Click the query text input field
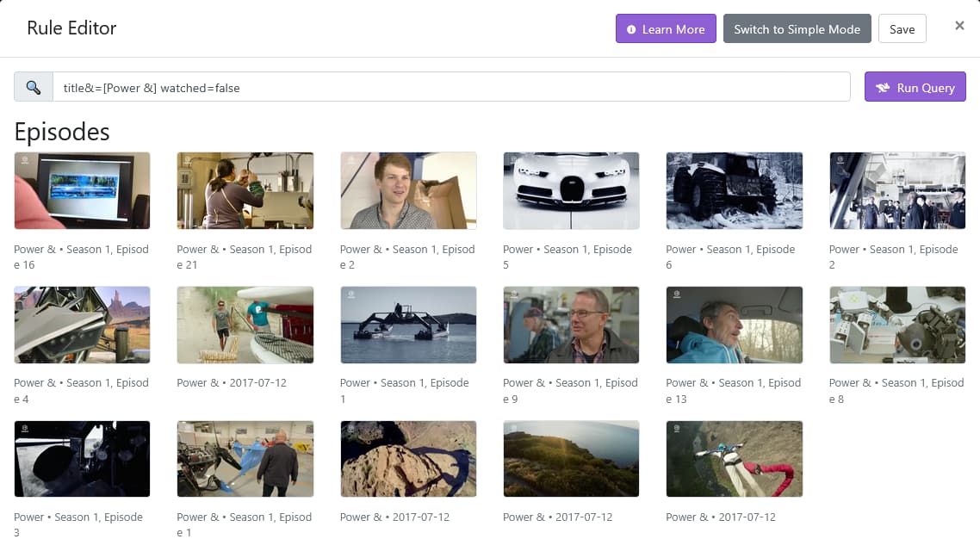 pyautogui.click(x=451, y=87)
